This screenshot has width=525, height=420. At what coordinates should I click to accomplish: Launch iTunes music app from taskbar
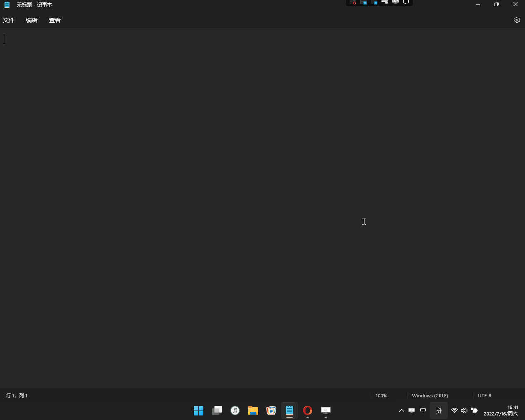235,411
